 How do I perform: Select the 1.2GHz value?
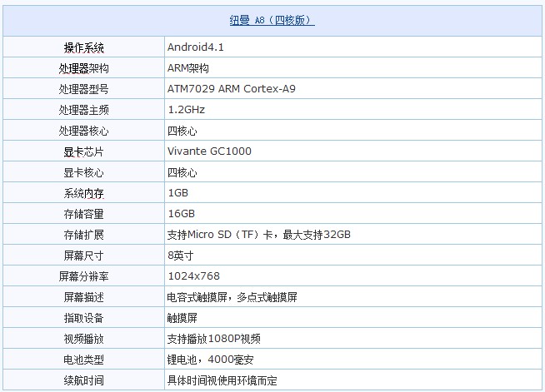(x=187, y=110)
